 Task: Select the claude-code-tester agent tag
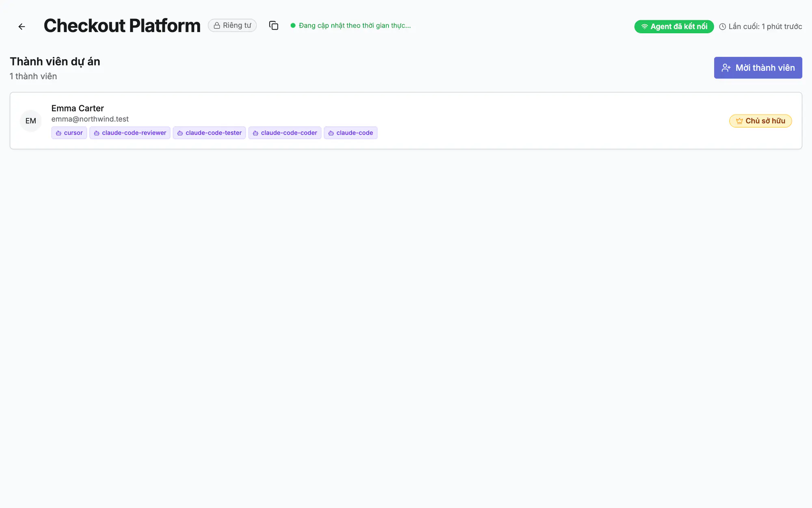209,133
